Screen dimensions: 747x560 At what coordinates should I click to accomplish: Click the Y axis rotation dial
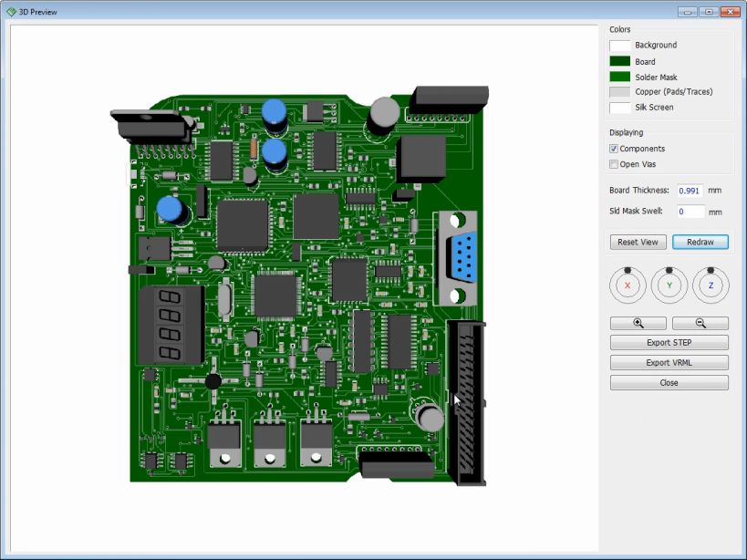pyautogui.click(x=669, y=285)
